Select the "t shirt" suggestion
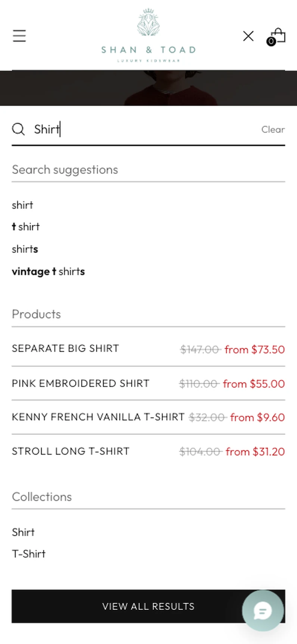The height and width of the screenshot is (644, 297). 26,227
